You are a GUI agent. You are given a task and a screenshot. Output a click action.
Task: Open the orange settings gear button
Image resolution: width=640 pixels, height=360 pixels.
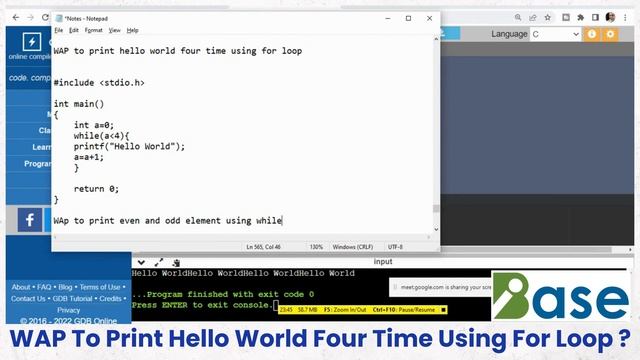610,34
